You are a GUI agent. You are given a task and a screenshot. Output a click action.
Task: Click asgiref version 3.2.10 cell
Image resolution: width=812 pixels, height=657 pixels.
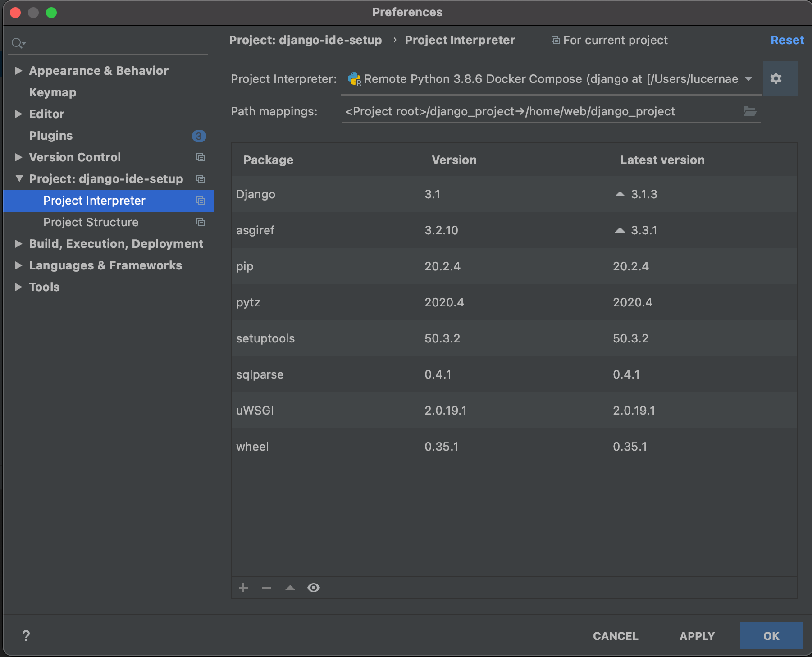coord(441,230)
